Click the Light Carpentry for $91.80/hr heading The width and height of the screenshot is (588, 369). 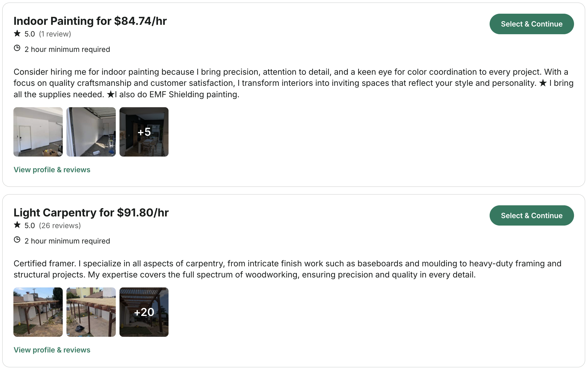click(x=91, y=213)
